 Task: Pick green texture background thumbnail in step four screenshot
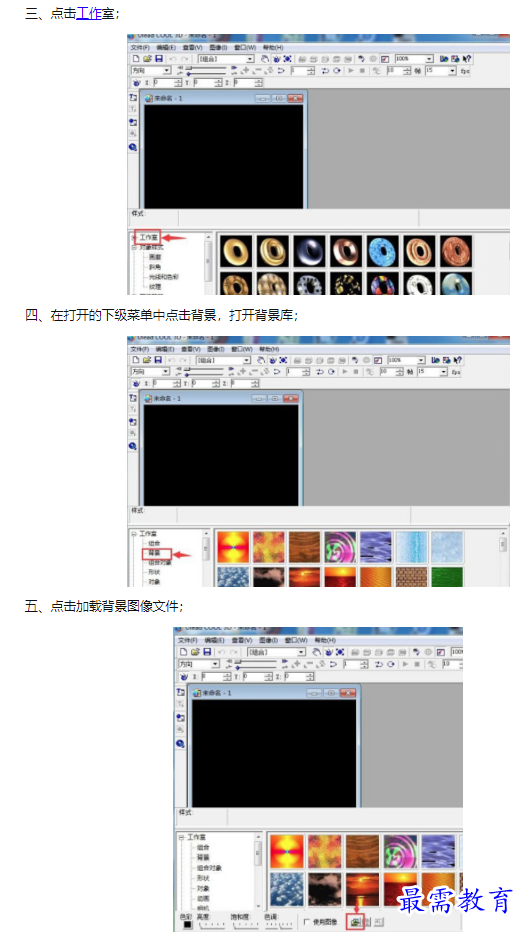447,577
